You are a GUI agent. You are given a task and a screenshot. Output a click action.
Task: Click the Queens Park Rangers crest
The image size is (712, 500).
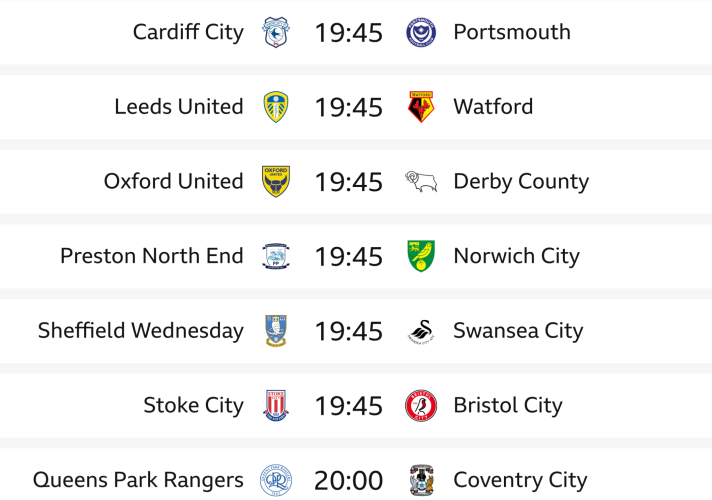pos(275,480)
